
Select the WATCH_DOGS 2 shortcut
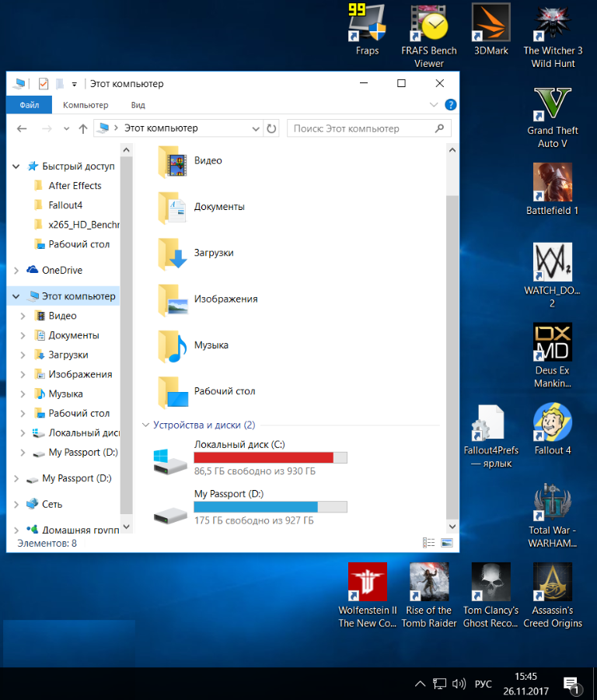pyautogui.click(x=553, y=275)
